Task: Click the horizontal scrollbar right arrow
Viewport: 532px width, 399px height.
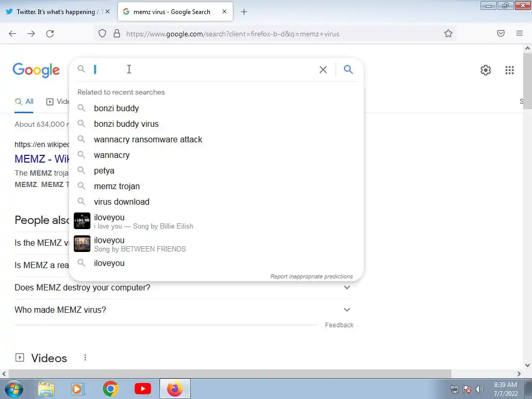Action: (519, 374)
